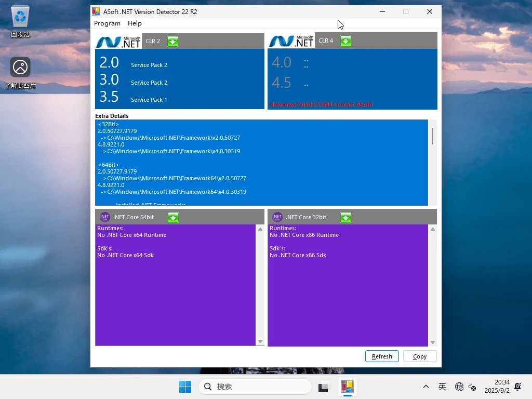Click the purple .NET Core 64bit logo
The image size is (532, 399).
[x=105, y=217]
